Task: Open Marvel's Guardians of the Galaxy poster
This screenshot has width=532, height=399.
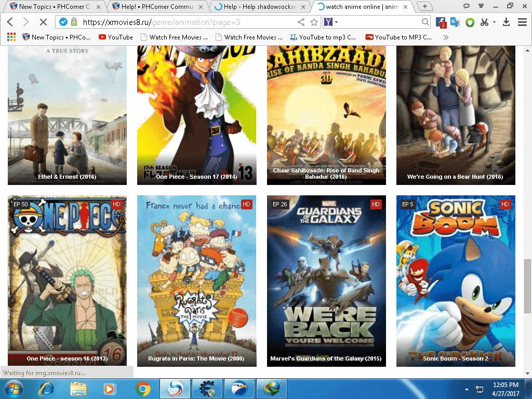Action: [326, 281]
